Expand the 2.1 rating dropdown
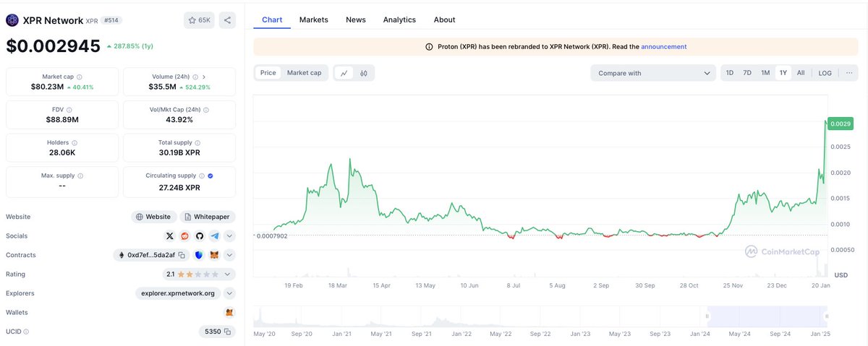Viewport: 868px width, 346px height. point(199,274)
